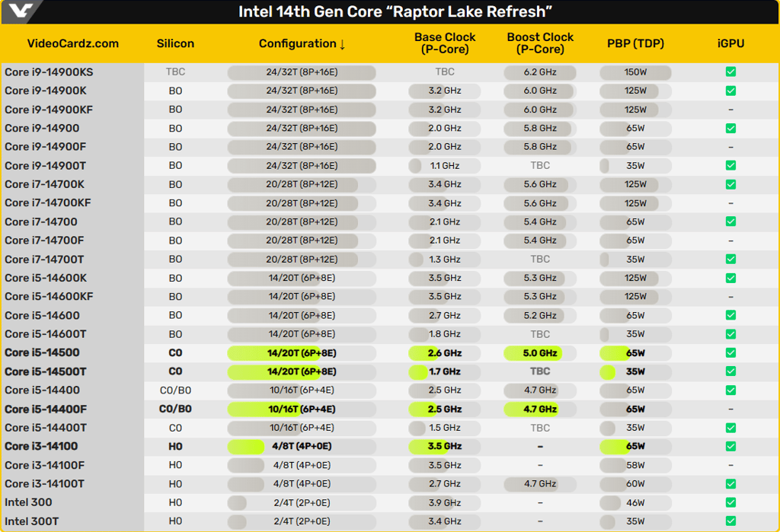Click the 2/4T (2P+0E) configuration for Intel 300T
This screenshot has width=780, height=532.
tap(302, 521)
